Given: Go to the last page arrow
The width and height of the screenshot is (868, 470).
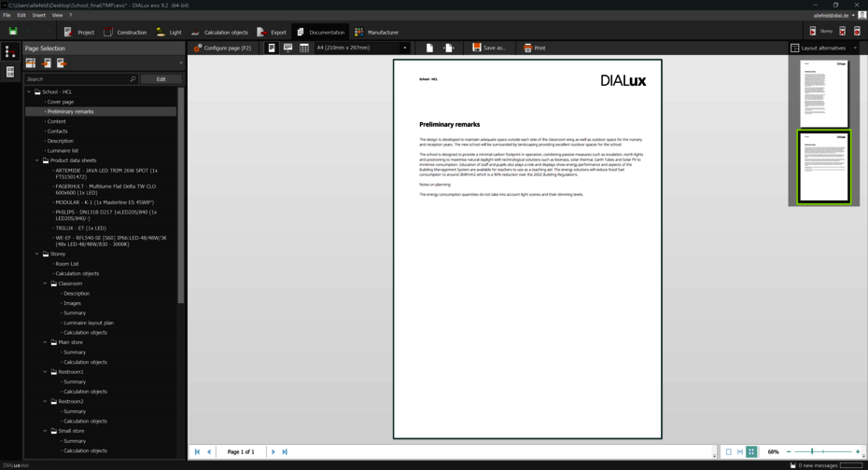Looking at the screenshot, I should click(285, 451).
